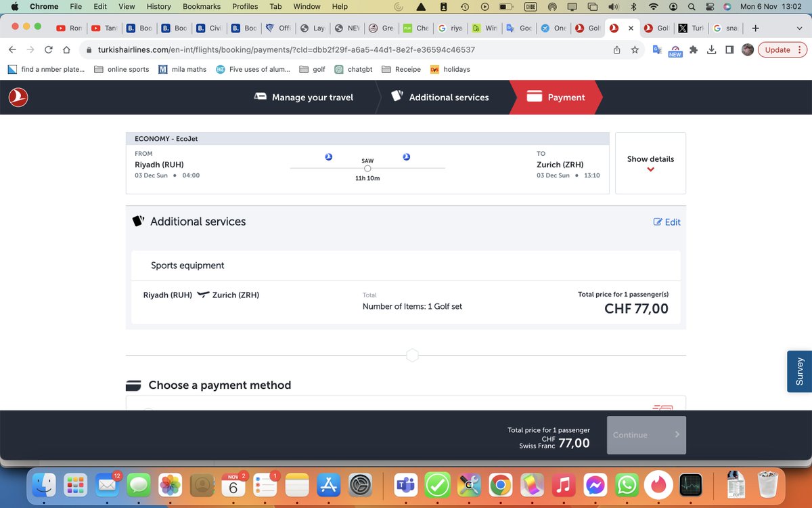Viewport: 812px width, 508px height.
Task: Open Finder from the Dock
Action: 45,485
